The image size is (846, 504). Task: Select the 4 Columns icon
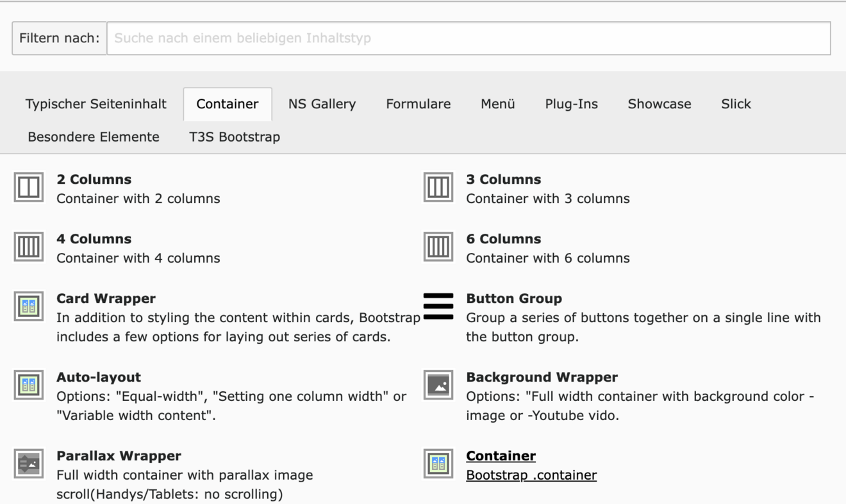click(x=29, y=247)
